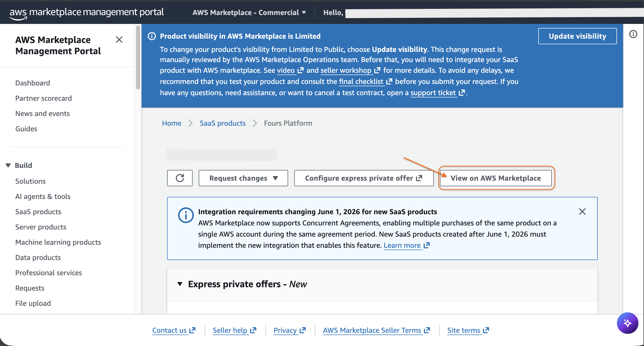Click the external-link icon after Learn more
The image size is (644, 346).
tap(427, 245)
